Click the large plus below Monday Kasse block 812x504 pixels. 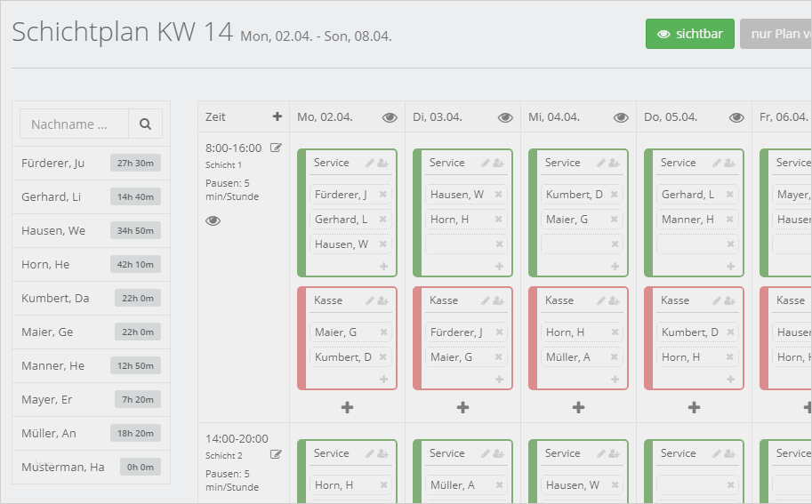[x=347, y=407]
